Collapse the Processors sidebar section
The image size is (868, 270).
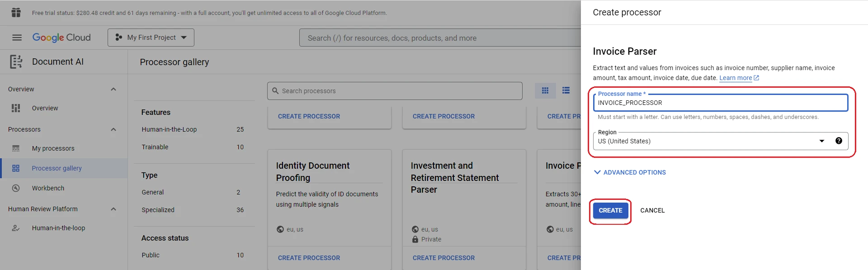click(x=113, y=129)
